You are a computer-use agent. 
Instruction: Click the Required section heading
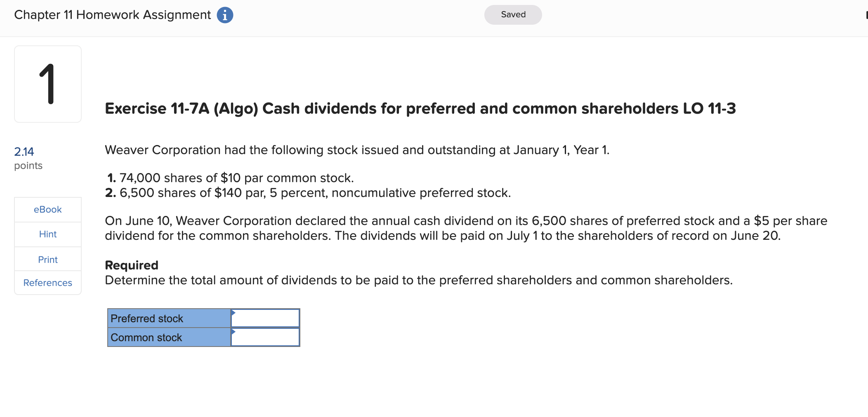pos(132,265)
